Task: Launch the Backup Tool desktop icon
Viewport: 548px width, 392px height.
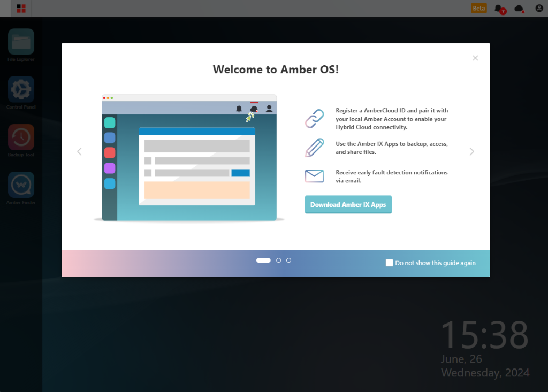Action: [21, 141]
